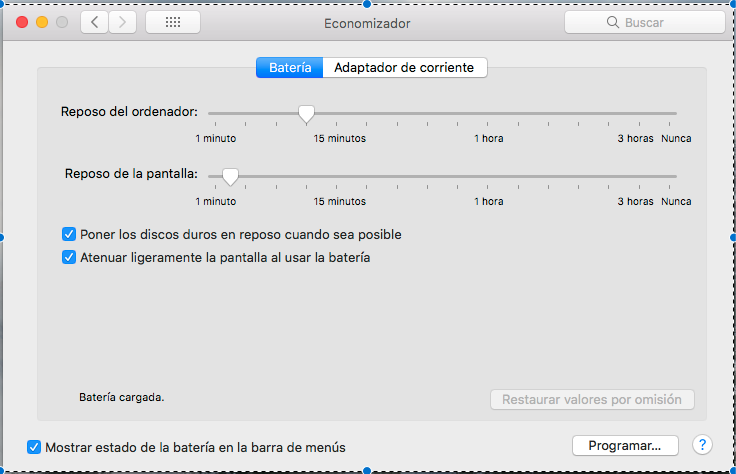The image size is (736, 474).
Task: Click the Reposo de la pantalla slider thumb
Action: (230, 176)
